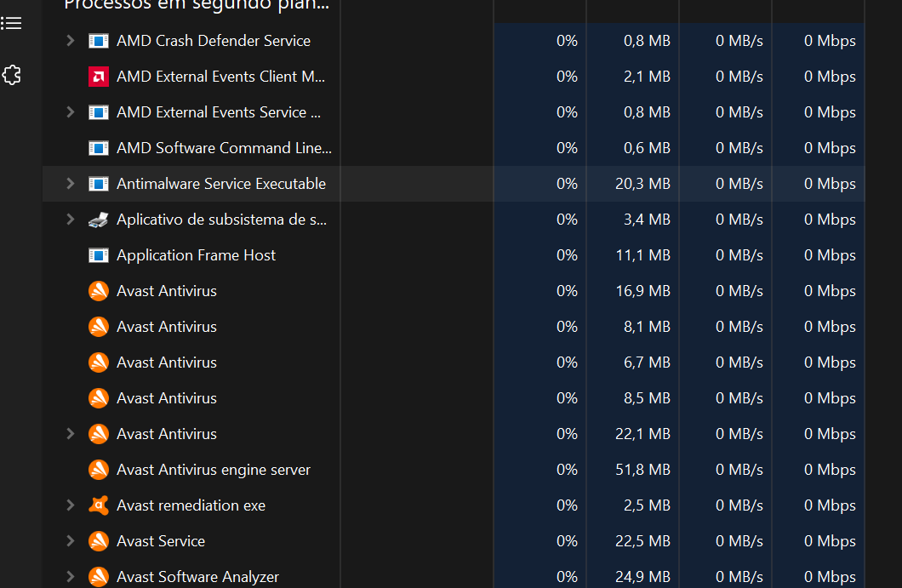This screenshot has height=588, width=902.
Task: Click the Antimalware Service Executable icon
Action: click(x=99, y=184)
